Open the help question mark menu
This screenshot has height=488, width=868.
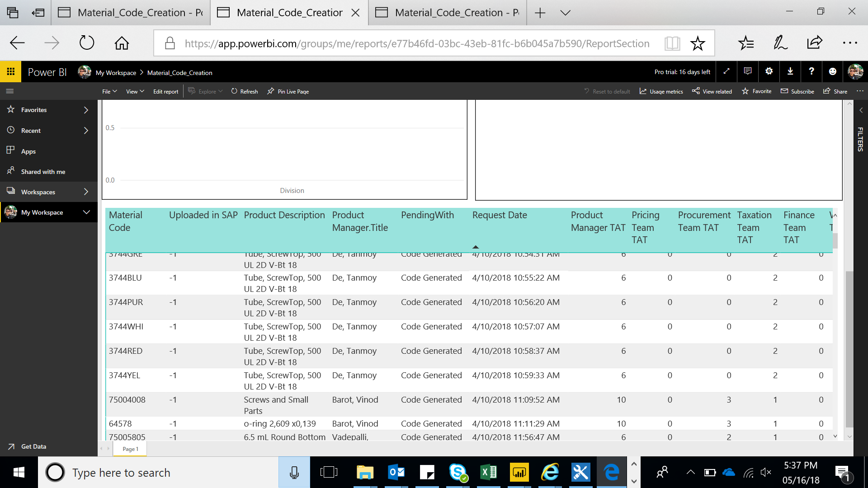tap(811, 71)
